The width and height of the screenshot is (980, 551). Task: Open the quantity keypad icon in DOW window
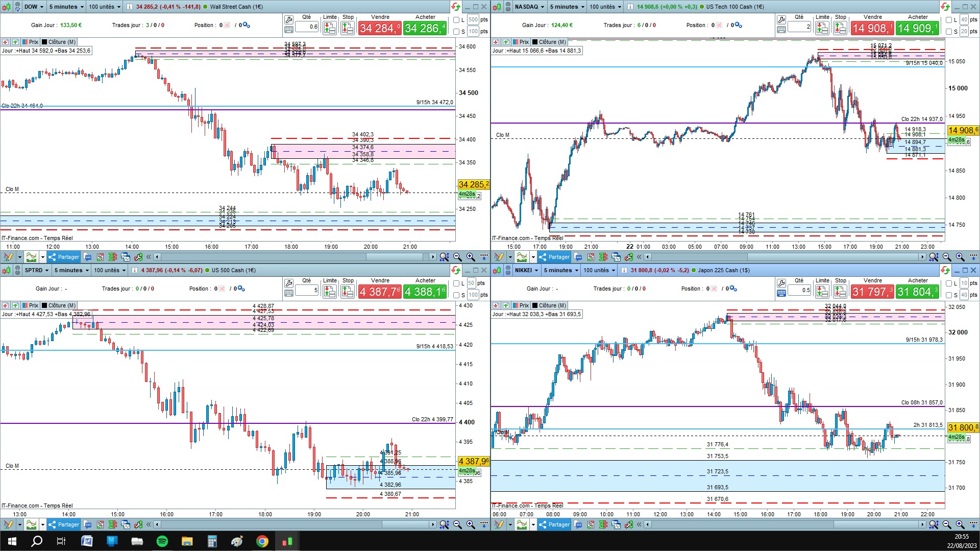click(289, 30)
